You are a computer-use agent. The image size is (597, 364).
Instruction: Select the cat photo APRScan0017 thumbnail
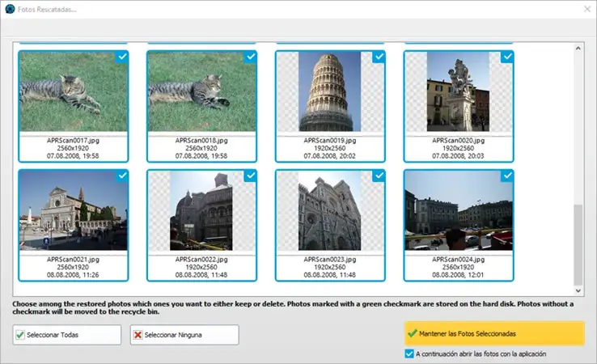pyautogui.click(x=73, y=93)
